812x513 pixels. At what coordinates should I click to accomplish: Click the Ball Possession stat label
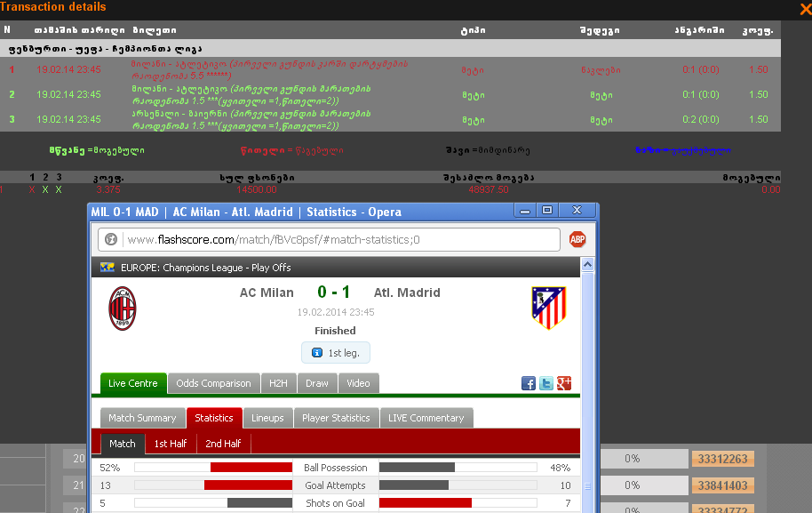click(x=336, y=468)
